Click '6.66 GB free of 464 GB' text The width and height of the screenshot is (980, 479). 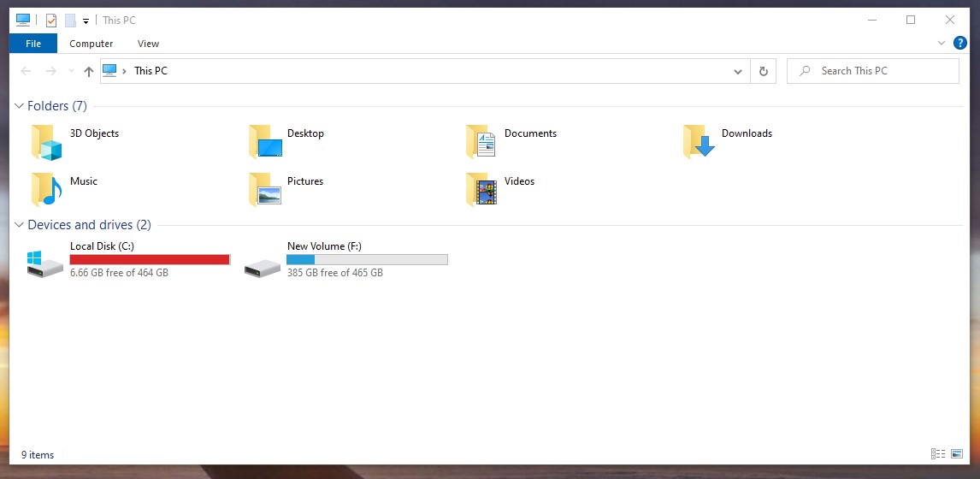point(120,273)
